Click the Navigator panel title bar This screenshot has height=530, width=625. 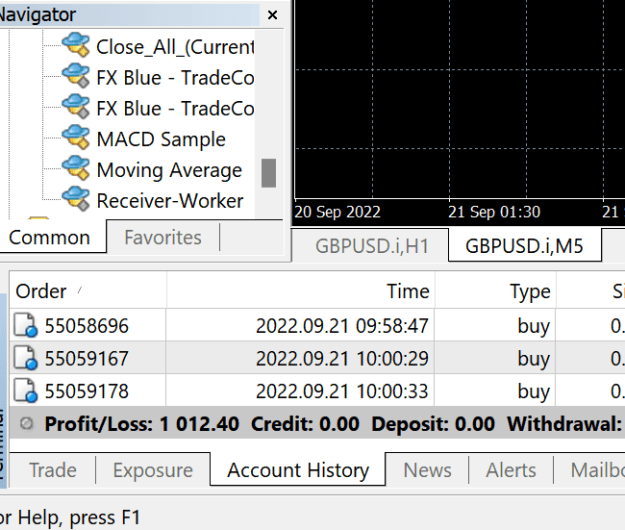point(130,15)
